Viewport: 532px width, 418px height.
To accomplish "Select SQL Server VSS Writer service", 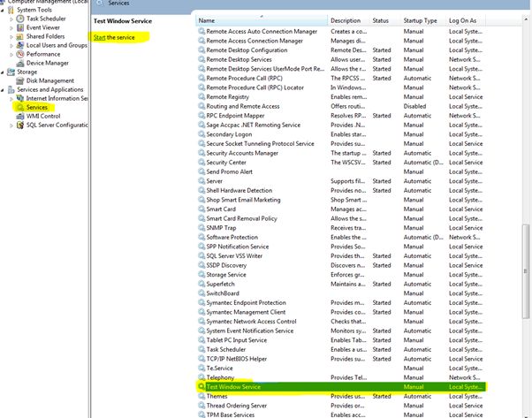I will [234, 255].
